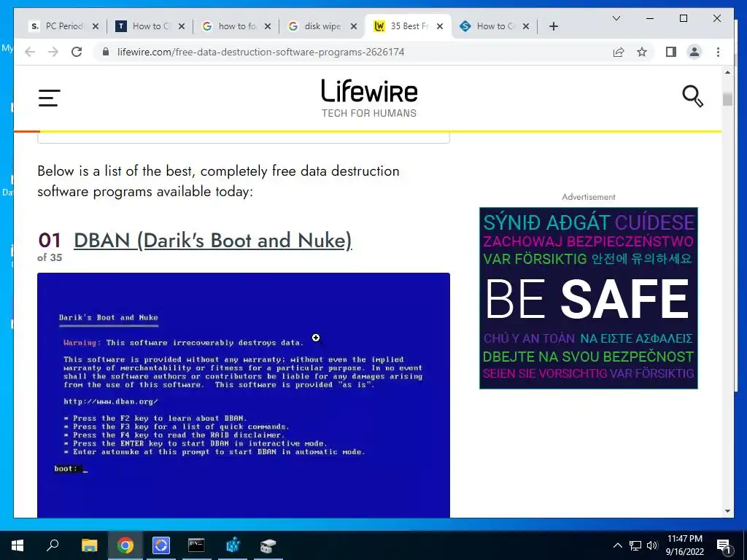This screenshot has width=747, height=560.
Task: Open the blue circular app in taskbar
Action: tap(161, 545)
